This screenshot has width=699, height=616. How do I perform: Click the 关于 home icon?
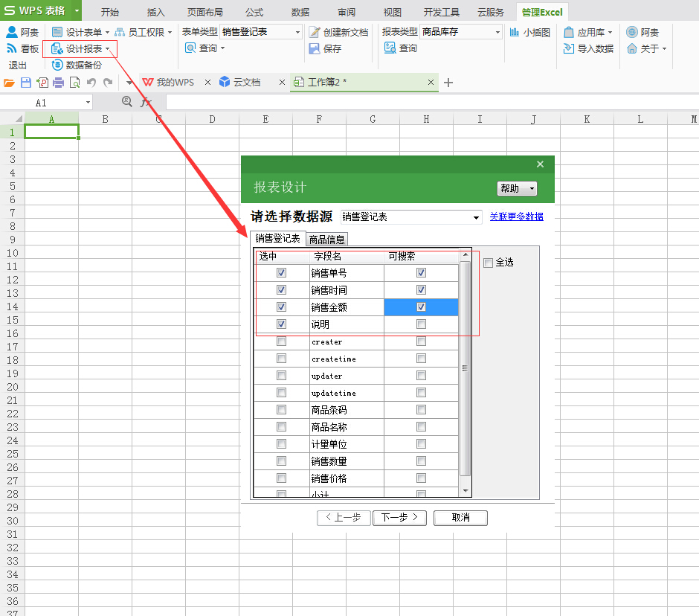pos(631,48)
